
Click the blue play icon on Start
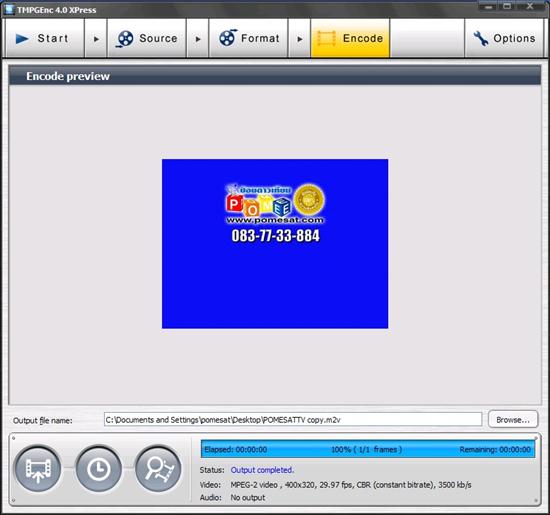point(22,39)
